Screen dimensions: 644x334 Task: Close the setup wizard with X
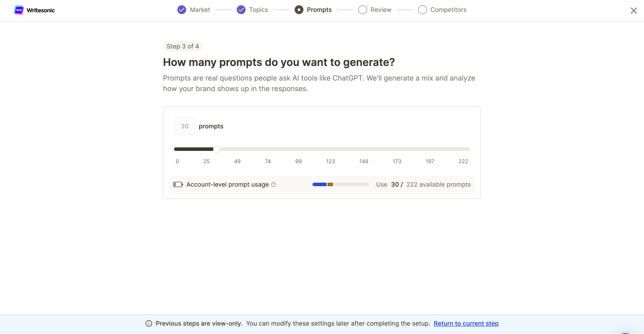point(633,11)
